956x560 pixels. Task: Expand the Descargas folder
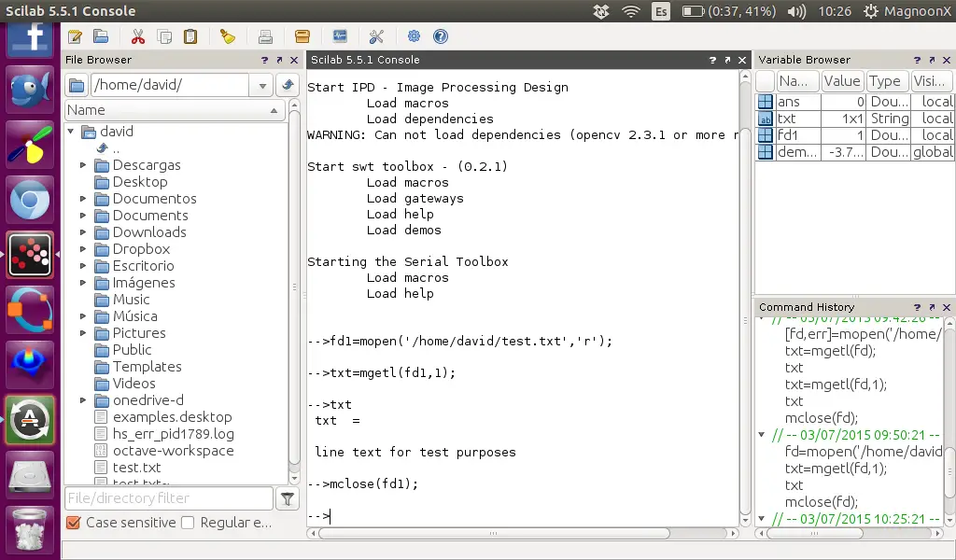click(x=83, y=165)
